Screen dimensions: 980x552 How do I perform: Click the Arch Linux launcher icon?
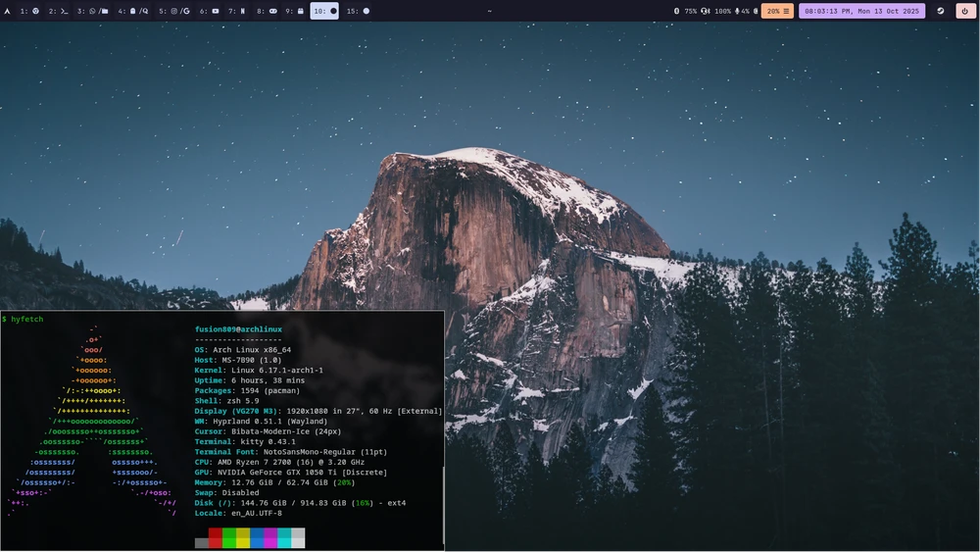pyautogui.click(x=8, y=11)
